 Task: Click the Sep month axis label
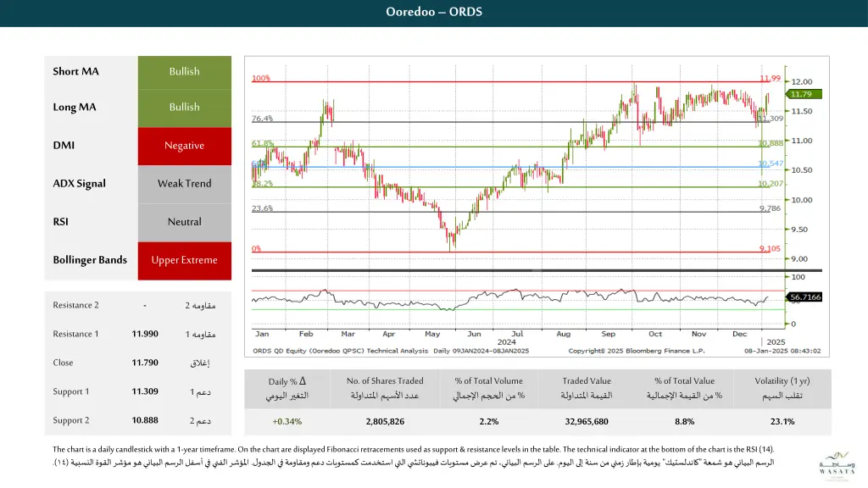click(x=609, y=334)
